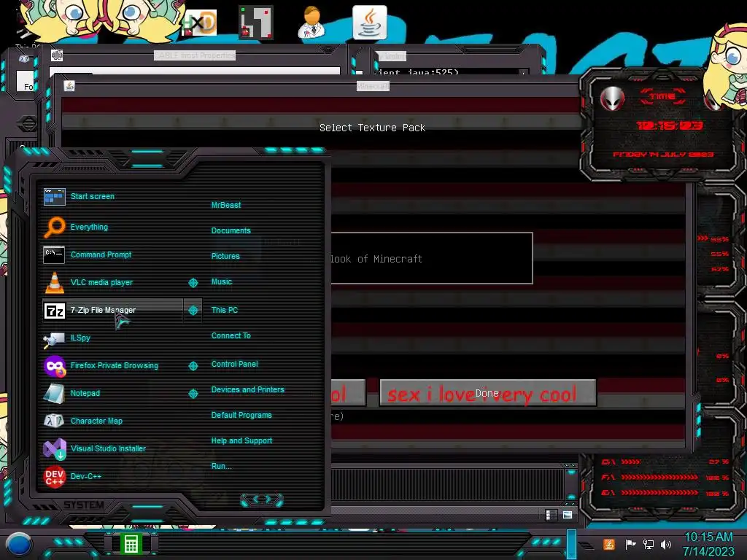Launch Notepad icon
This screenshot has height=560, width=747.
coord(54,394)
